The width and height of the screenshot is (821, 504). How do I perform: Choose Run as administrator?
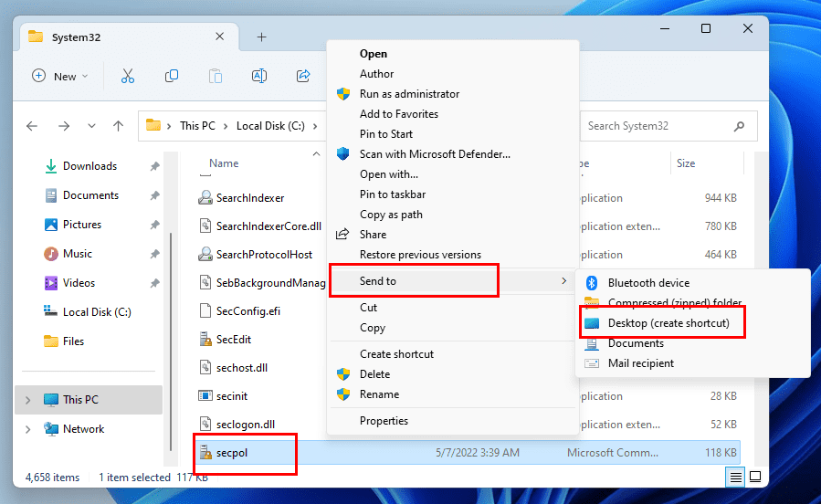(x=453, y=94)
